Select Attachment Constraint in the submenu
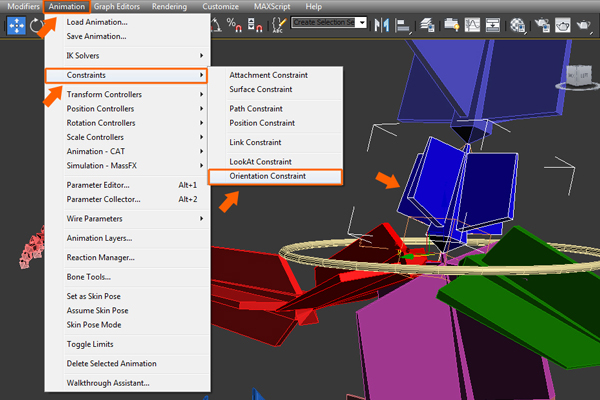600x400 pixels. pyautogui.click(x=275, y=75)
